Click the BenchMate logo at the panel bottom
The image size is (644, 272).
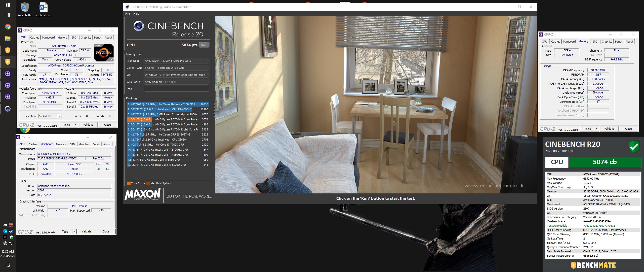coord(593,265)
